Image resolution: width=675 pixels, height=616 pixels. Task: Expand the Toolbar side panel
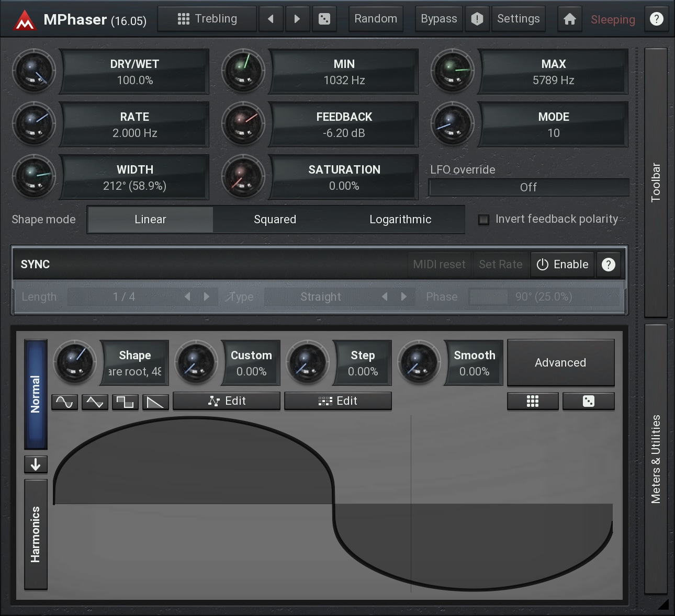point(656,182)
